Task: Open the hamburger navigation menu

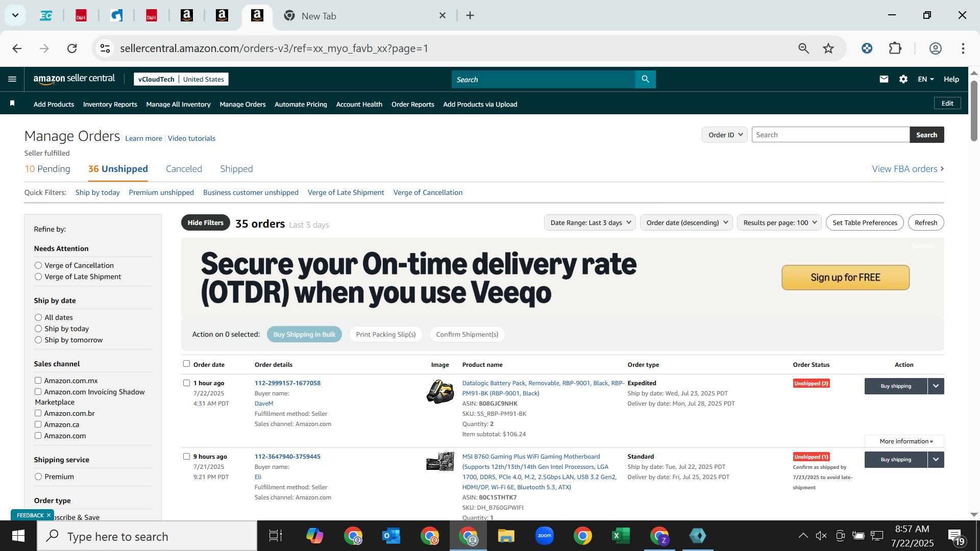Action: (12, 79)
